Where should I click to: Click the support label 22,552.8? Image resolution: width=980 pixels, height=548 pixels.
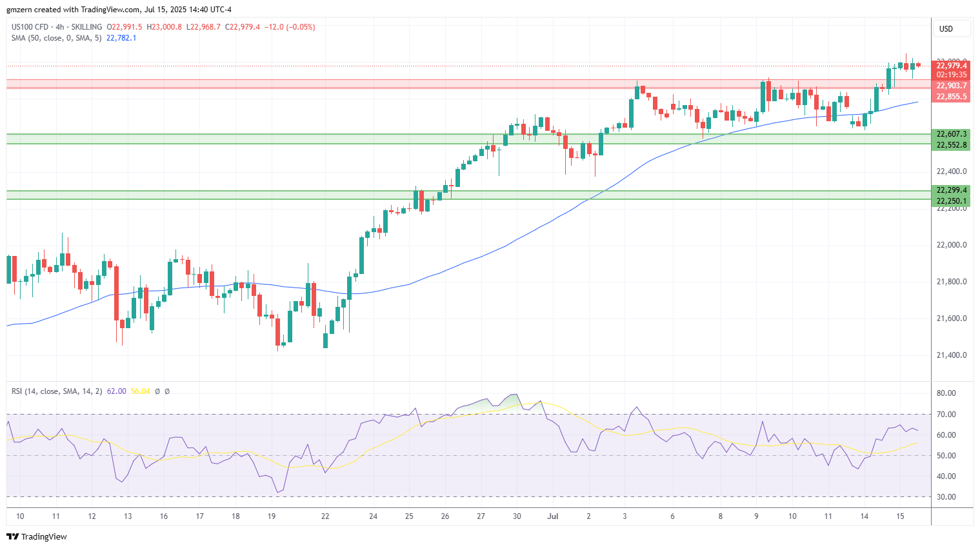click(952, 145)
